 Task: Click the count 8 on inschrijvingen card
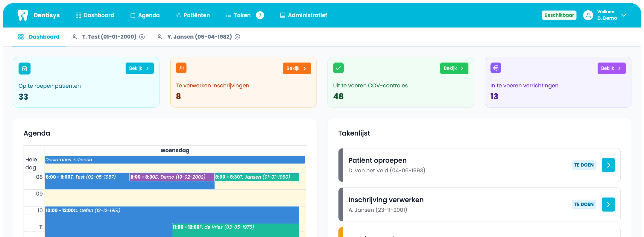[178, 96]
